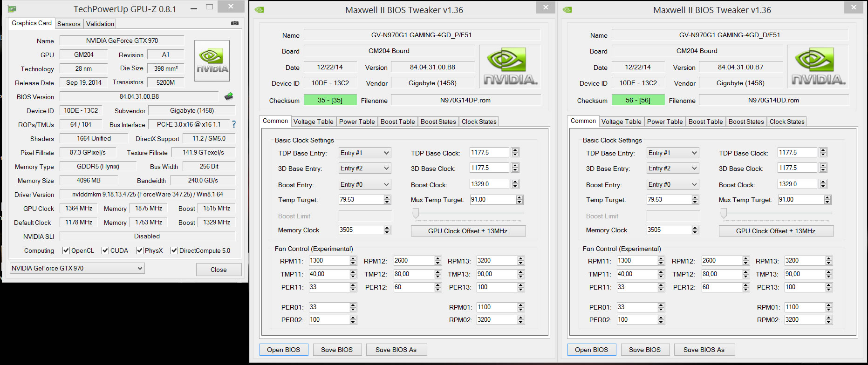Open Boost Table tab in right Tweaker

pyautogui.click(x=706, y=122)
